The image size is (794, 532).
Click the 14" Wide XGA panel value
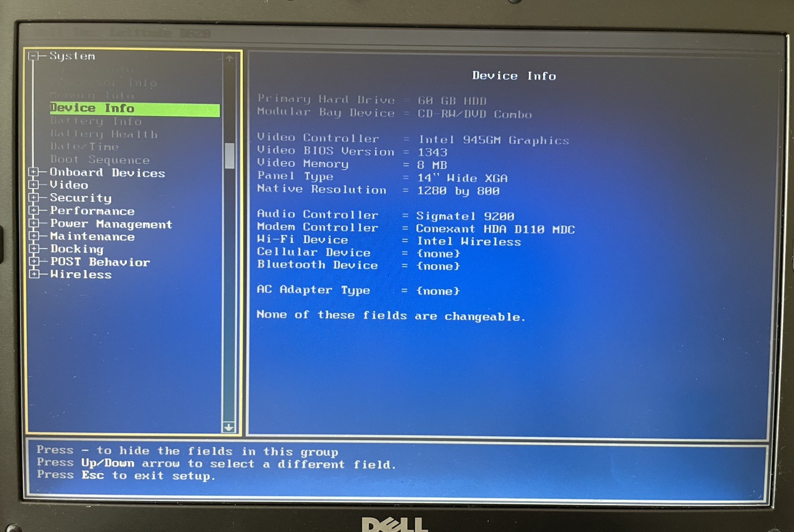[463, 178]
